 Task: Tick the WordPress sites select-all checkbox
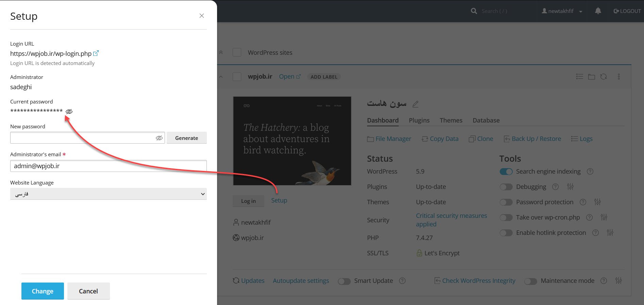pyautogui.click(x=237, y=52)
